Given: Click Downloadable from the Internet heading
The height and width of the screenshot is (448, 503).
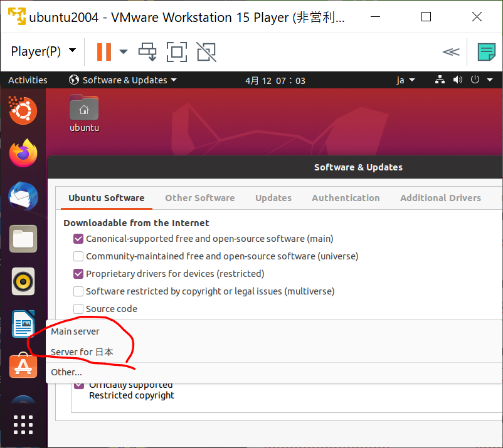Looking at the screenshot, I should [136, 223].
